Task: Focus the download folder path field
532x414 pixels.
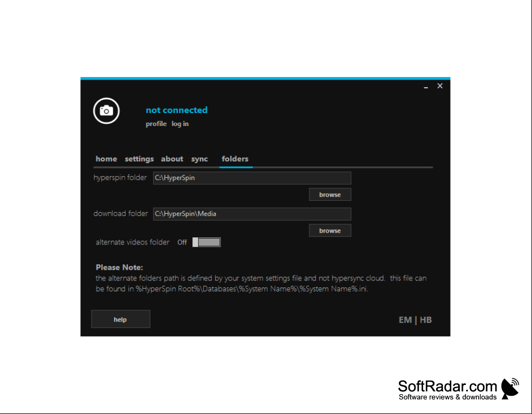Action: [252, 214]
